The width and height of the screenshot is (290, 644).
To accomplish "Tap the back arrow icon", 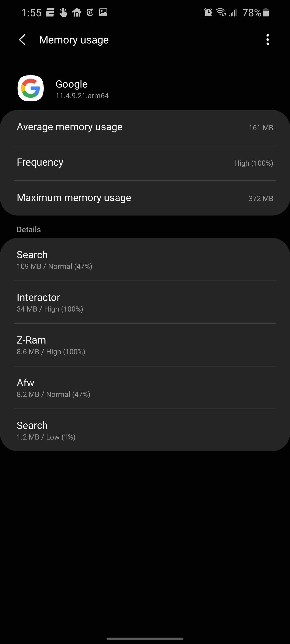I will tap(22, 40).
